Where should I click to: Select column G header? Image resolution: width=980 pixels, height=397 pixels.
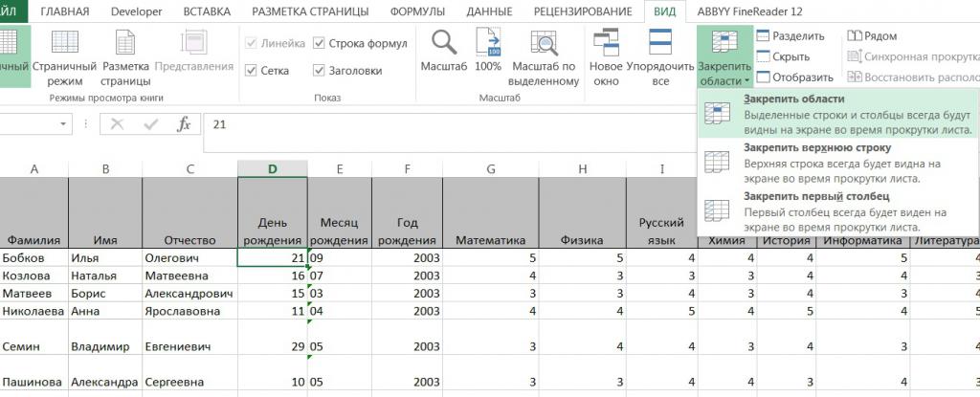click(x=491, y=168)
